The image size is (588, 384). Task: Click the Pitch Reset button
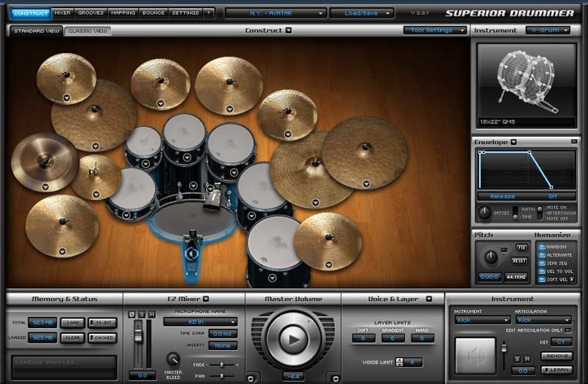click(519, 260)
